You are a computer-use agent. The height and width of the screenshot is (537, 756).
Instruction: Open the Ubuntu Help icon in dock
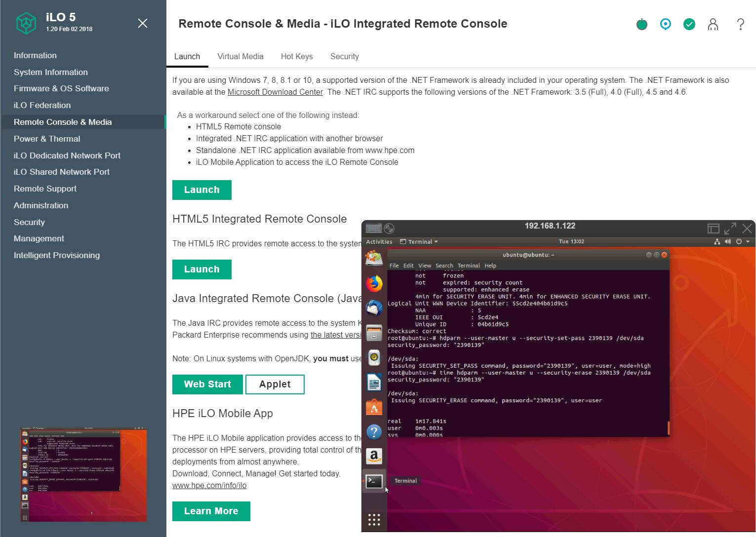tap(374, 432)
